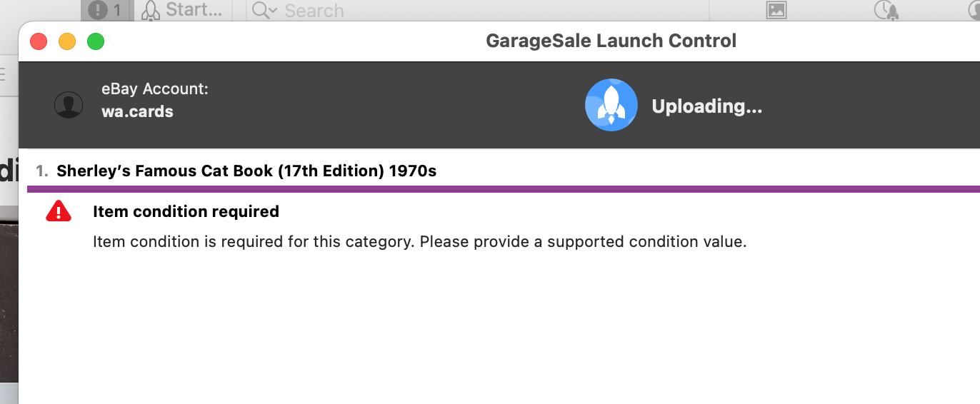Zoom the window with green button

tap(96, 41)
